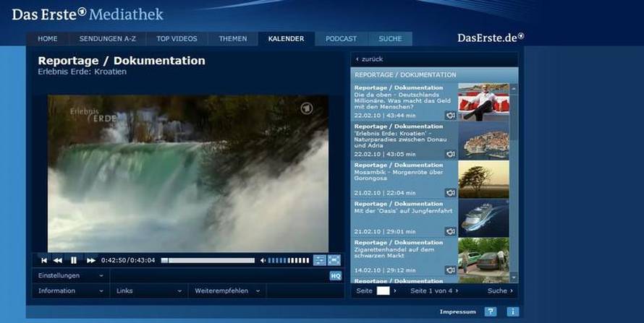Select 'Mosambik - Morgenröte über Gorongosa' title
Viewport: 644px width, 323px height.
pos(399,175)
